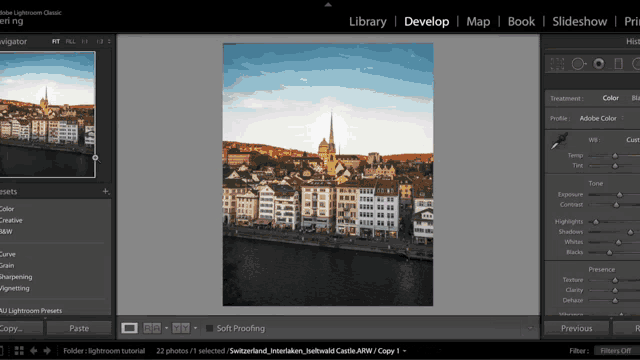Screen dimensions: 640x360
Task: Open navigator zoom levels dropdown arrows
Action: click(x=109, y=42)
